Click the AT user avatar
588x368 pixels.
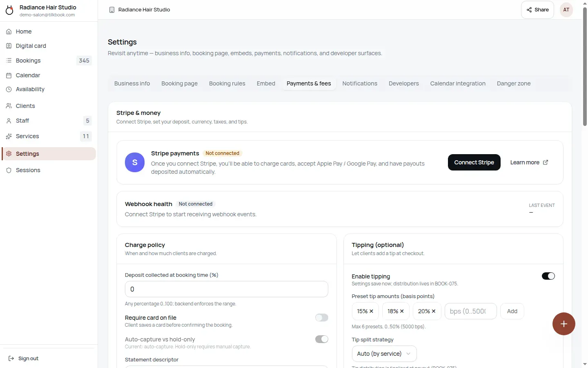pos(566,10)
